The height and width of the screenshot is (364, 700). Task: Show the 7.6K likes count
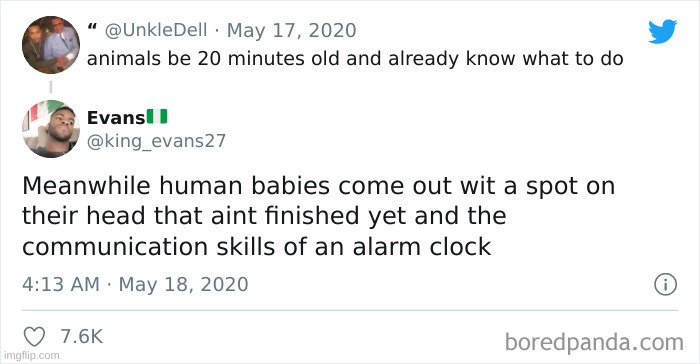point(82,336)
